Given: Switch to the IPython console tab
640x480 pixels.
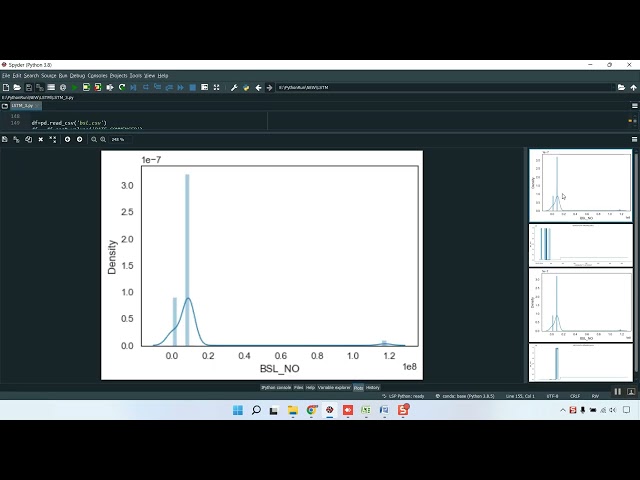Looking at the screenshot, I should coord(276,387).
